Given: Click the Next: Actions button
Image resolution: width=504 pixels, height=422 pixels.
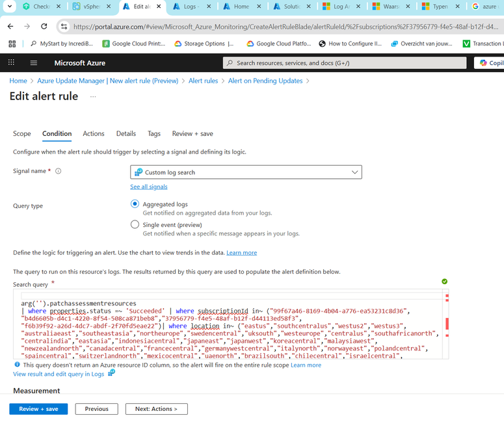Looking at the screenshot, I should coord(157,409).
